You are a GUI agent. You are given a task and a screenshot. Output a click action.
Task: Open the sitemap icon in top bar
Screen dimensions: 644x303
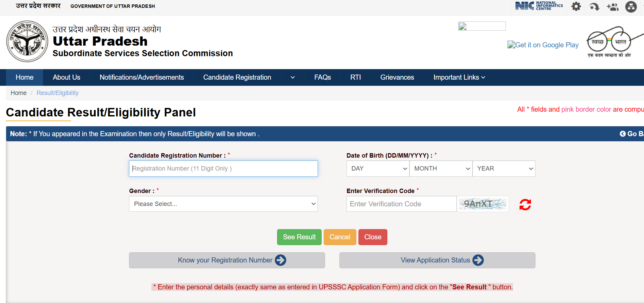tap(631, 6)
